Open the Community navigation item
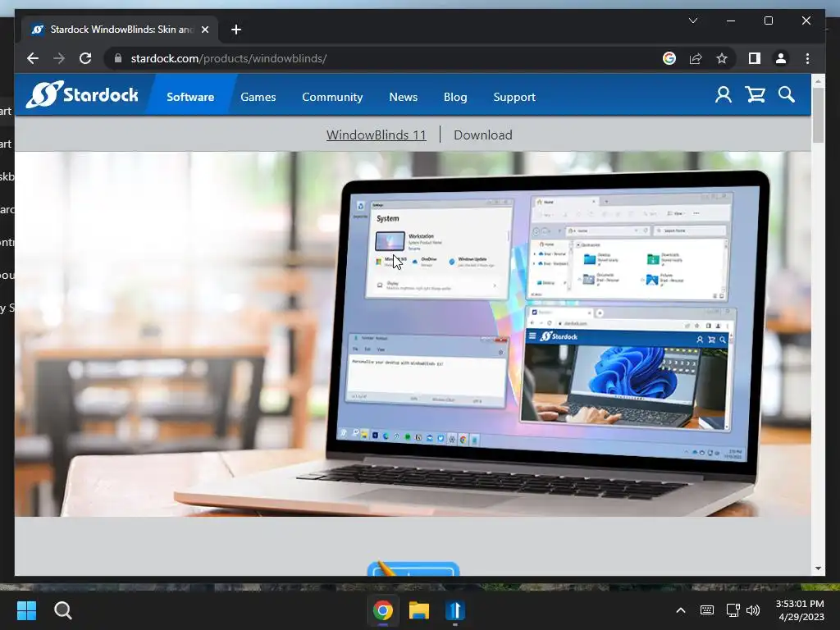Image resolution: width=840 pixels, height=630 pixels. click(332, 97)
